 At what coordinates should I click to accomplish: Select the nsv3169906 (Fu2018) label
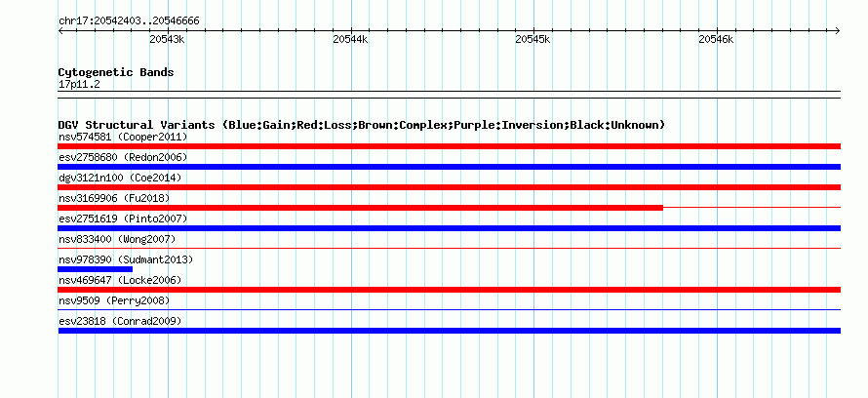[114, 198]
